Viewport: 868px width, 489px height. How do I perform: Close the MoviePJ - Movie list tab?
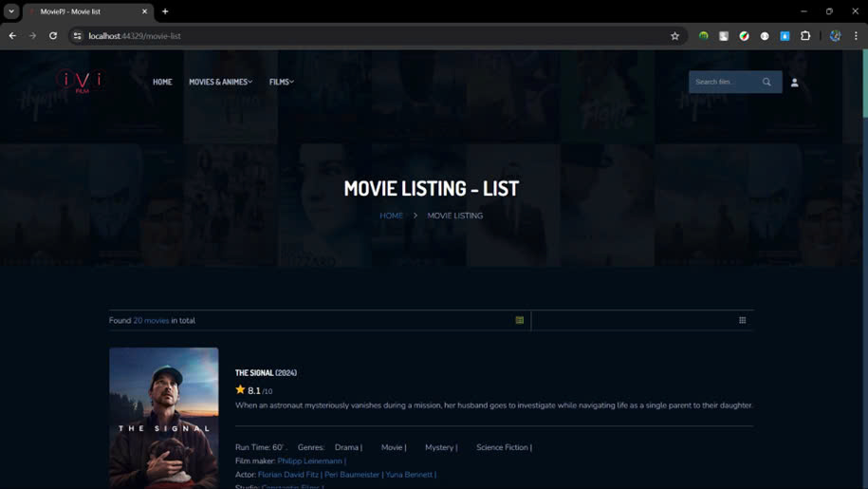[144, 11]
